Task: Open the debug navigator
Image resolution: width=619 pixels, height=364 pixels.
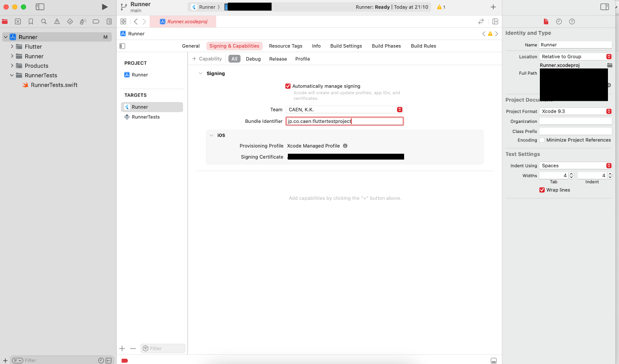Action: click(83, 21)
